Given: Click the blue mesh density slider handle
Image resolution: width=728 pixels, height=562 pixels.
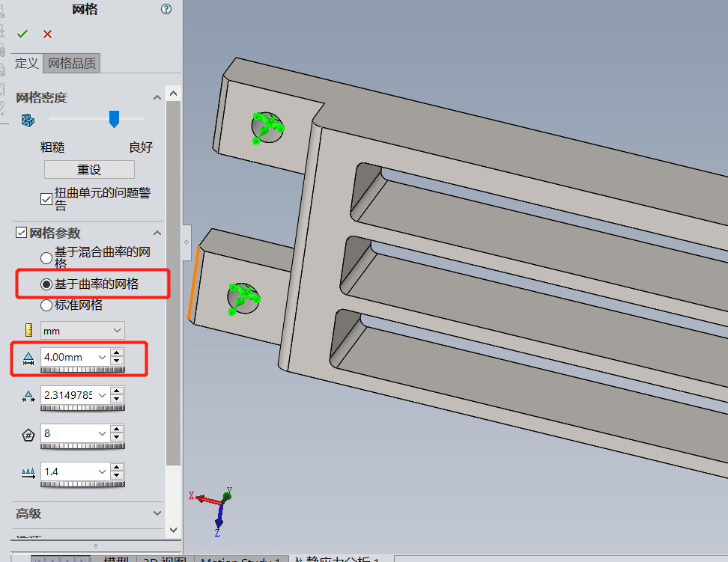Looking at the screenshot, I should pyautogui.click(x=114, y=119).
